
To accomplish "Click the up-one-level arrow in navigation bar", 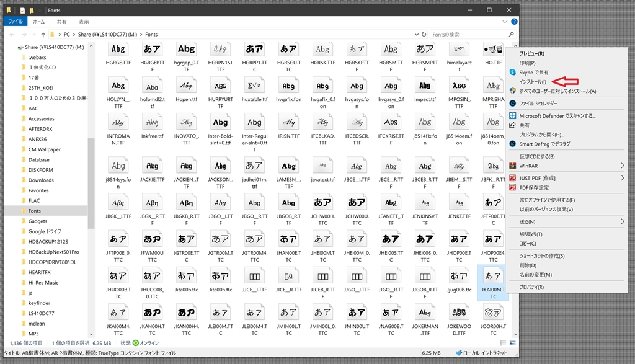I will click(x=43, y=35).
